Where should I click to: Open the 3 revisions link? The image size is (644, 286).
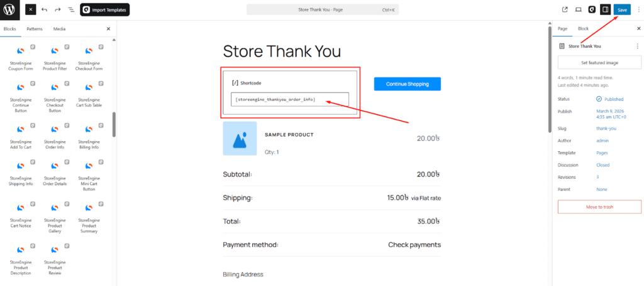coord(597,177)
